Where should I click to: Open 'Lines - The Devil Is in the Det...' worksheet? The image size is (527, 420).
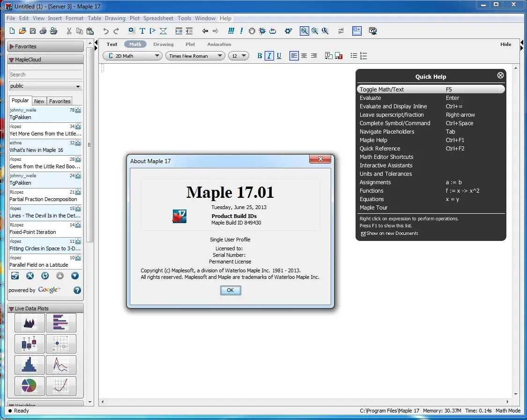(45, 212)
